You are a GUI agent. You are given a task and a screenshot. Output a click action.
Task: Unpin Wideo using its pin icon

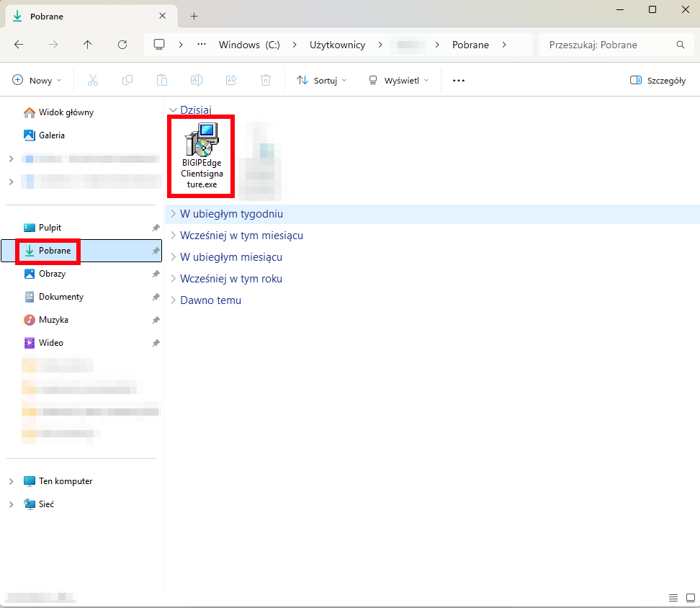pyautogui.click(x=156, y=343)
